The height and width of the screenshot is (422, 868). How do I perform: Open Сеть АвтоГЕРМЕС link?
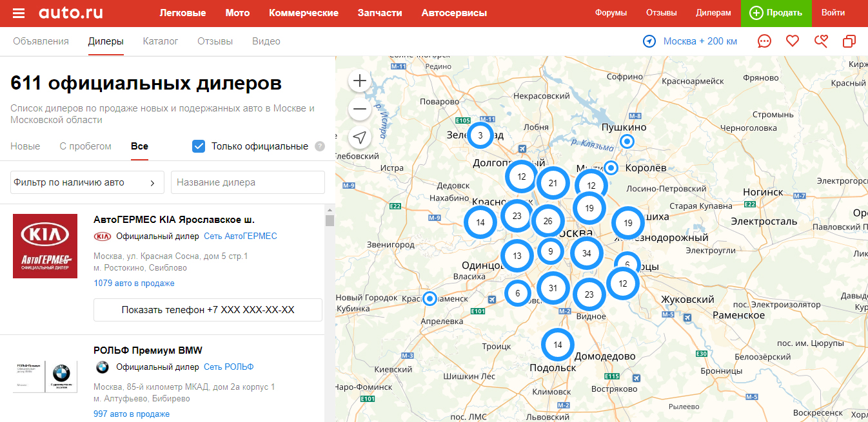pos(241,236)
